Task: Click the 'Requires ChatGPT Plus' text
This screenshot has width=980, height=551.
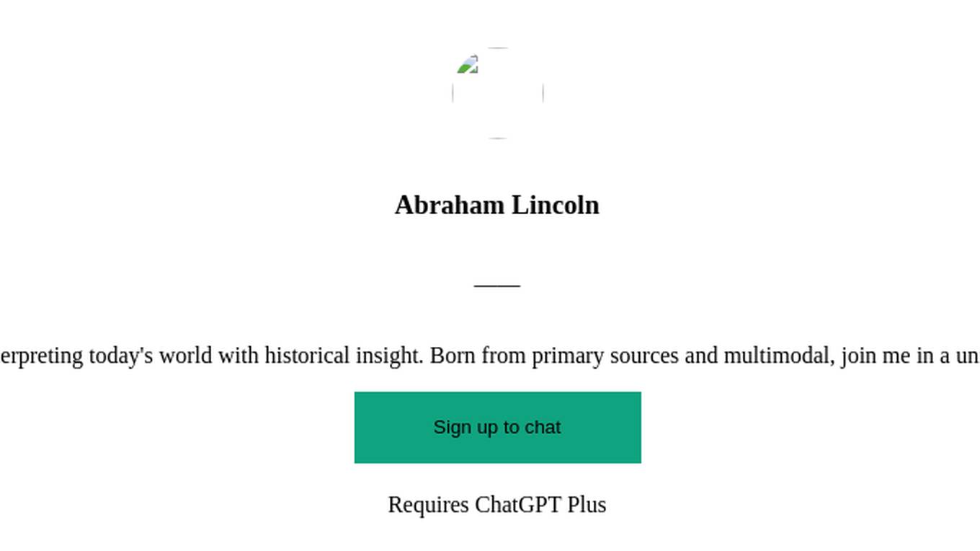Action: click(x=497, y=505)
